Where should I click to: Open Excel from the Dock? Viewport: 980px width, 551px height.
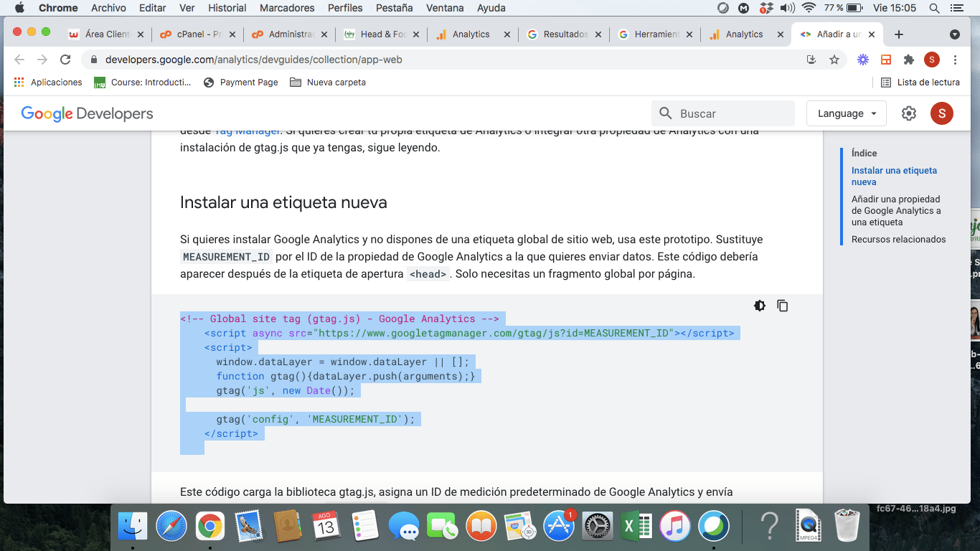tap(636, 527)
